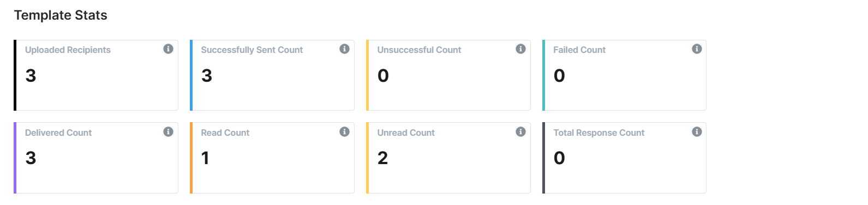
Task: Click the Read Count value 1
Action: coord(205,158)
